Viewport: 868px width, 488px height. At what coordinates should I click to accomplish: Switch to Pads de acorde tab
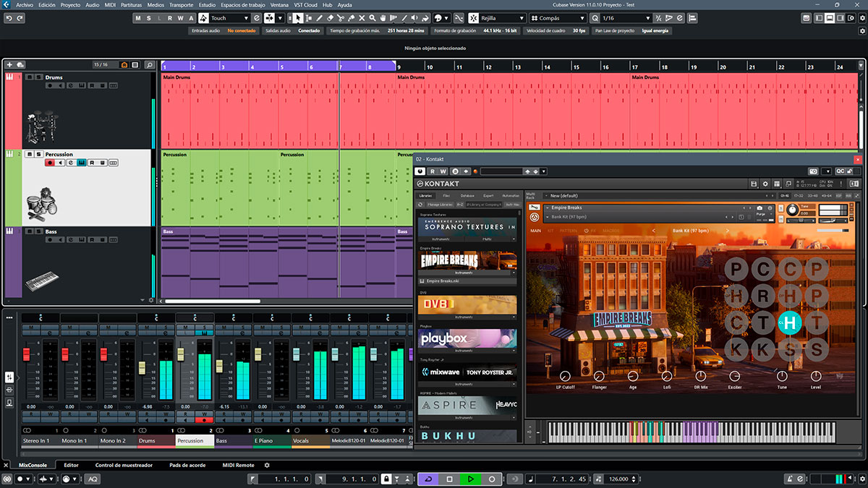(187, 465)
